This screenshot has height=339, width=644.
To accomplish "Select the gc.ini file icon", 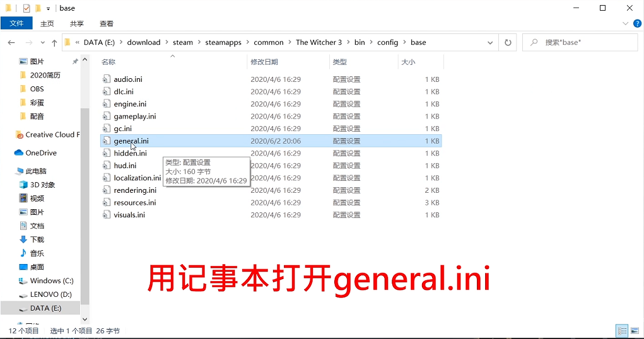I will [x=107, y=129].
